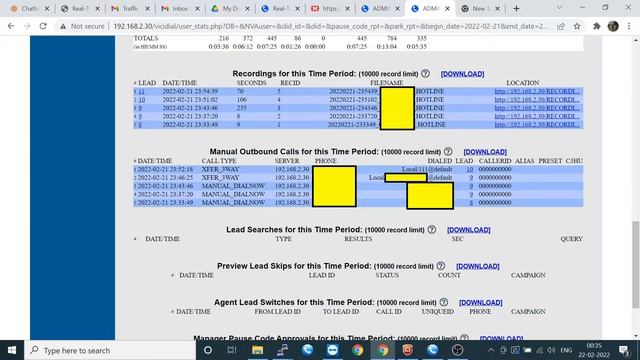Open the volume control in system tray

click(x=551, y=350)
